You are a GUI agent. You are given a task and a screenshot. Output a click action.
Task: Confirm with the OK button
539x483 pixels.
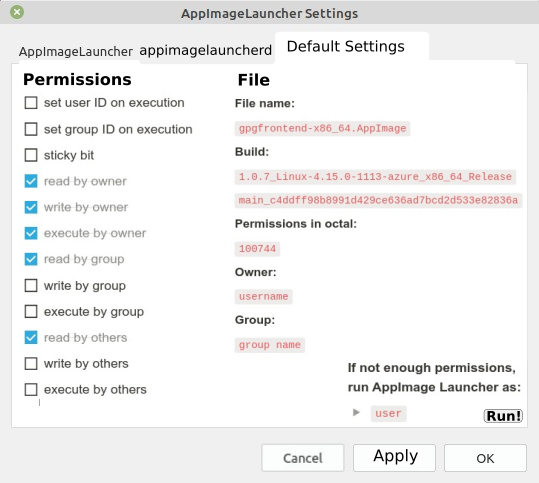click(x=485, y=458)
